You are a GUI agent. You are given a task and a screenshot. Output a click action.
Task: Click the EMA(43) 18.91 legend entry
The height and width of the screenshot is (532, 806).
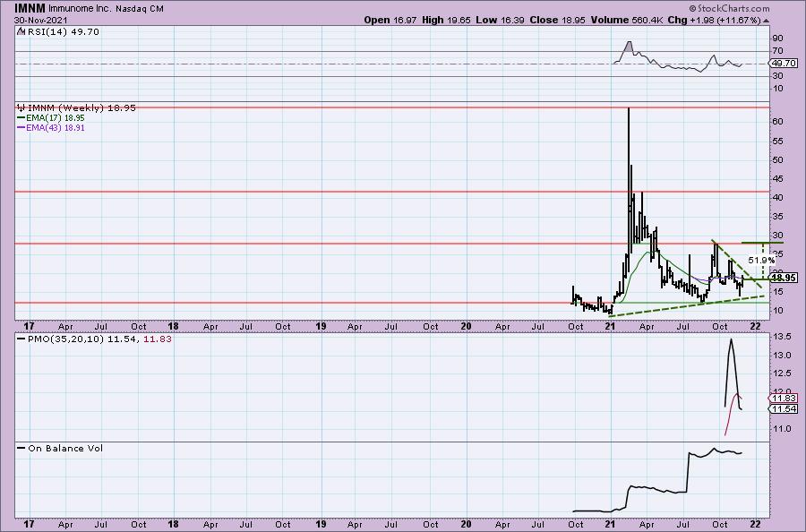tap(51, 128)
